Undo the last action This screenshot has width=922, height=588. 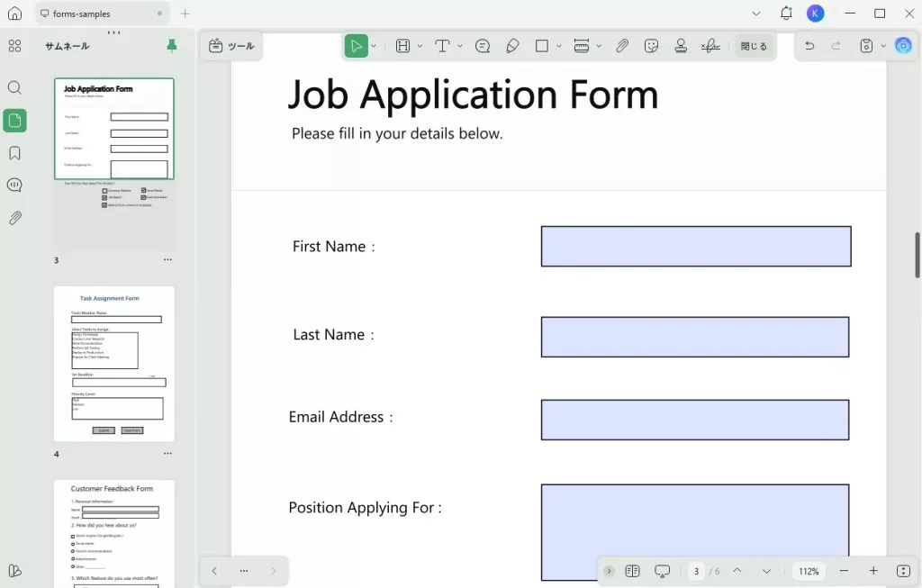(x=809, y=45)
